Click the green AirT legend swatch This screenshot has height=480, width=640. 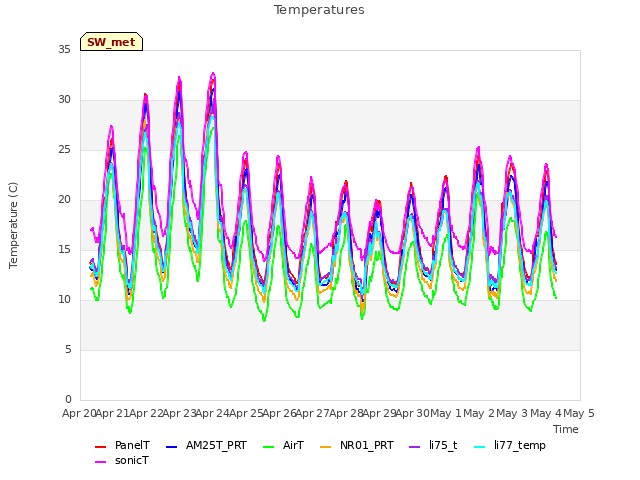coord(269,447)
